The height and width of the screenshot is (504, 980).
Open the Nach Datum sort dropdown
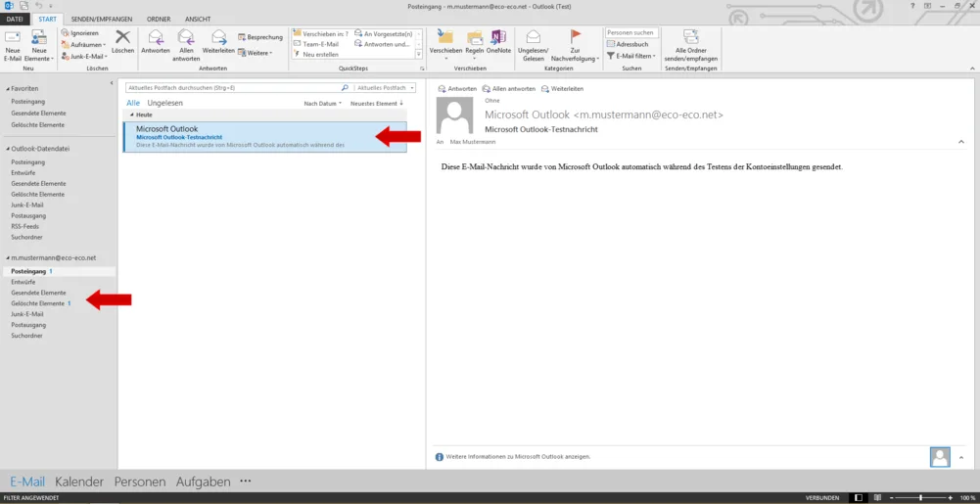[322, 103]
